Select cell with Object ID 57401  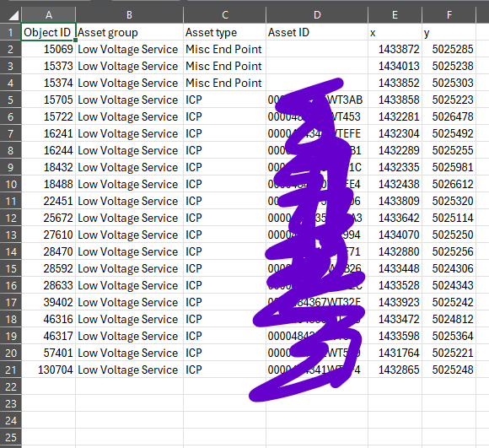[x=48, y=353]
